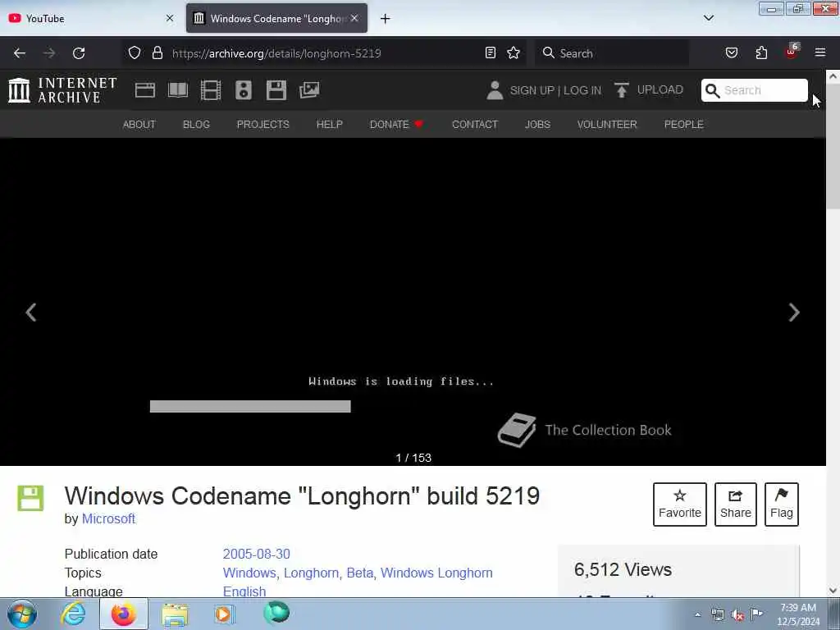Open the 2005-08-30 publication date link
Viewport: 840px width, 630px height.
(x=256, y=554)
